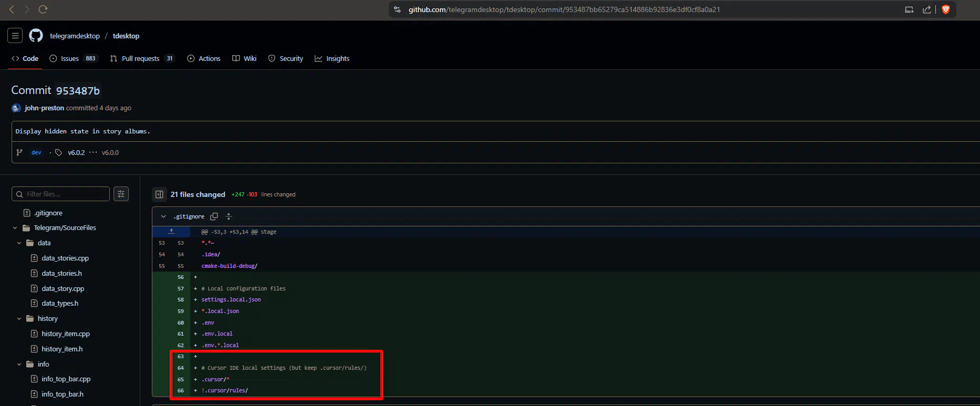Switch to the Code tab
Screen dimensions: 980x406
(x=25, y=58)
